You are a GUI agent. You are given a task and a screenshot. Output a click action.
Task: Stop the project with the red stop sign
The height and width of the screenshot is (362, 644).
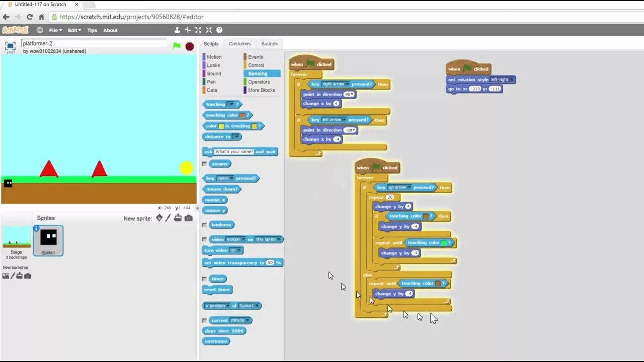[190, 46]
